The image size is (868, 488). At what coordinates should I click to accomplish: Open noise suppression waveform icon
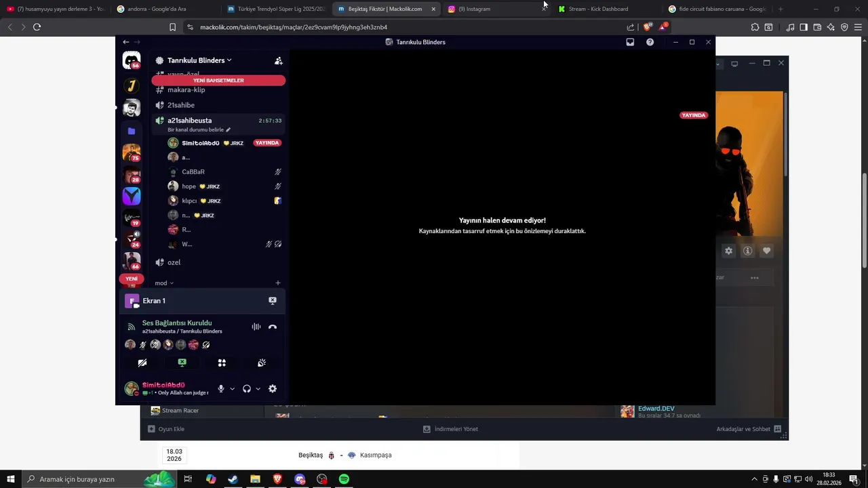pyautogui.click(x=256, y=327)
